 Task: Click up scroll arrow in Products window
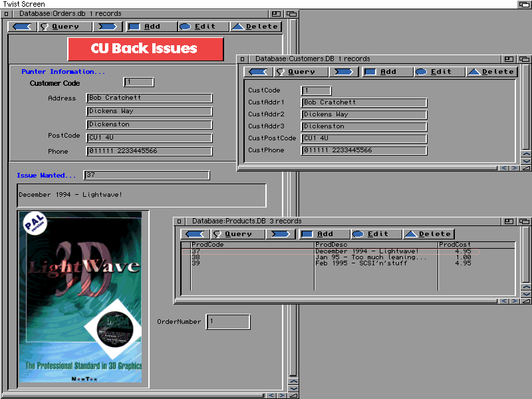[x=526, y=287]
